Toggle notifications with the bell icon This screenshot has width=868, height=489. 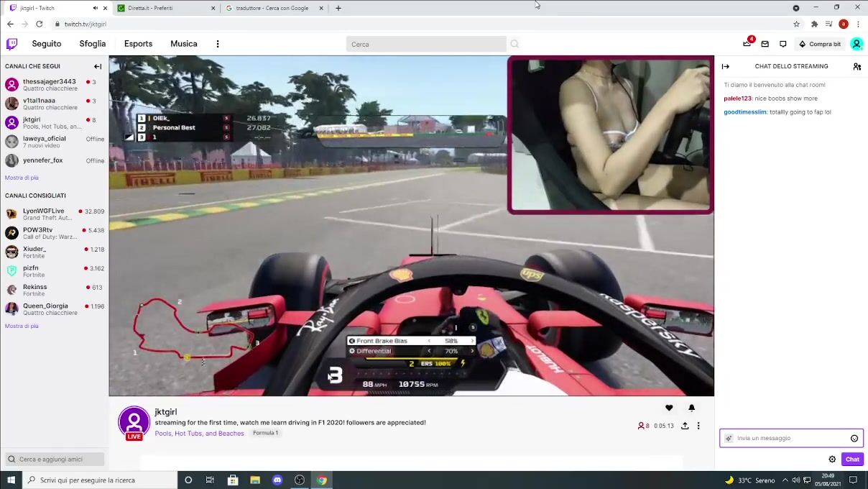click(692, 408)
